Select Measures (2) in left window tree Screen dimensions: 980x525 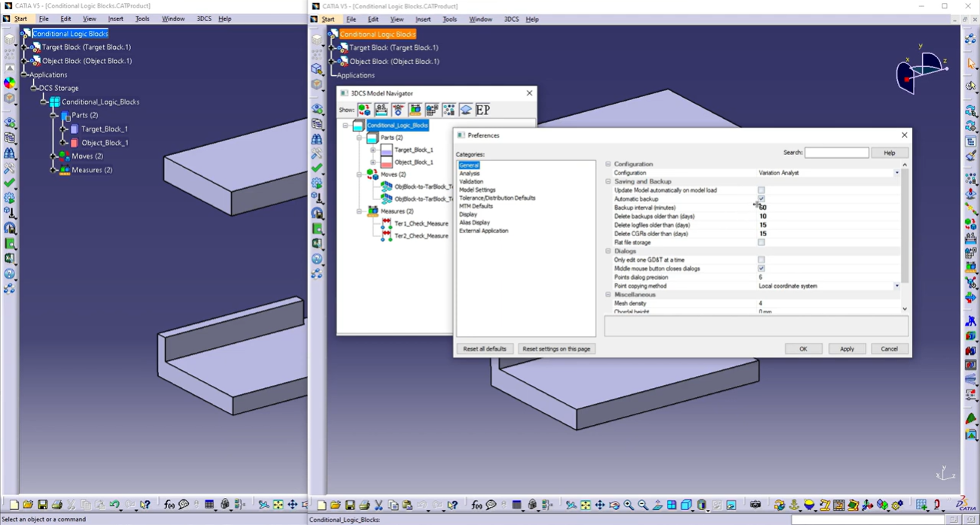point(92,170)
